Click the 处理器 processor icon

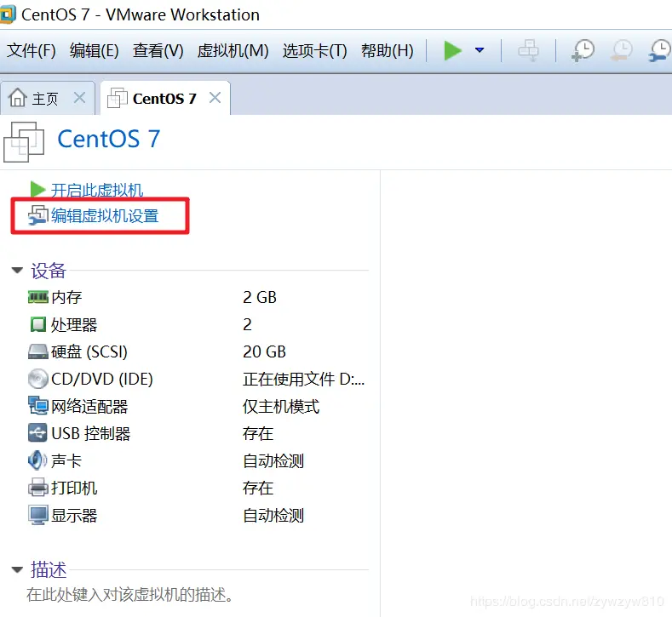click(38, 324)
